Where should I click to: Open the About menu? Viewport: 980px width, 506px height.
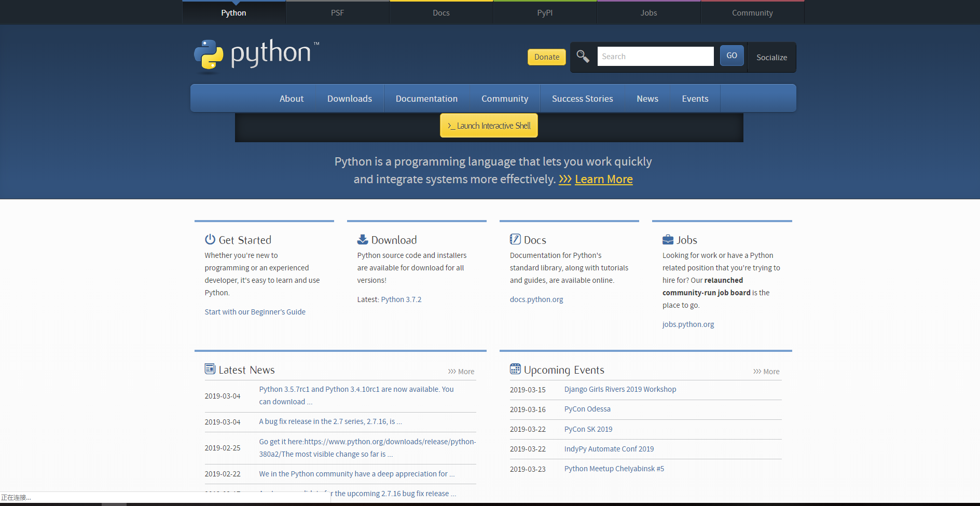[x=292, y=99]
